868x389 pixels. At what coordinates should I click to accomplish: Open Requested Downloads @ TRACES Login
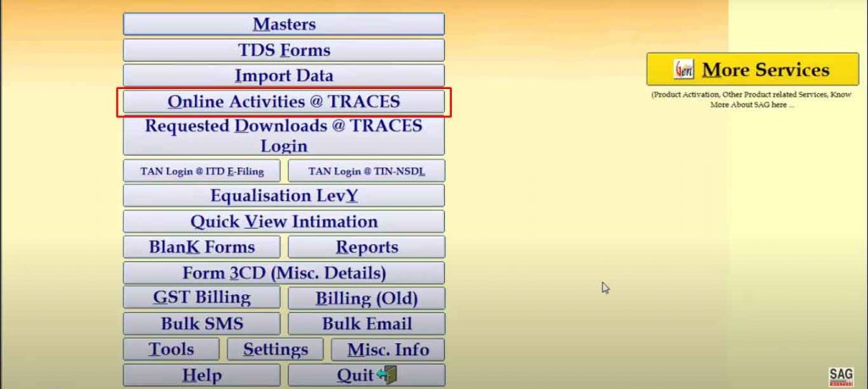[x=283, y=136]
